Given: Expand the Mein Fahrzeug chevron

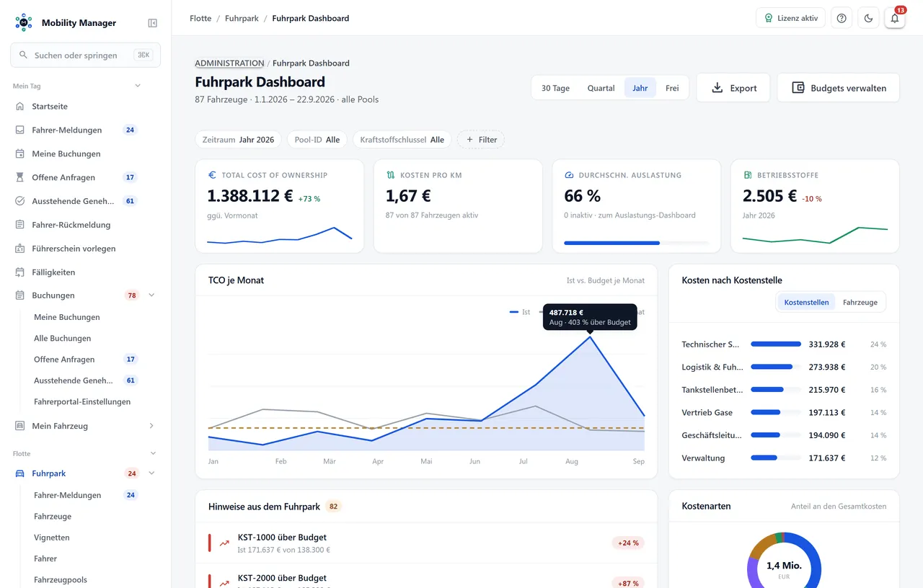Looking at the screenshot, I should 151,426.
